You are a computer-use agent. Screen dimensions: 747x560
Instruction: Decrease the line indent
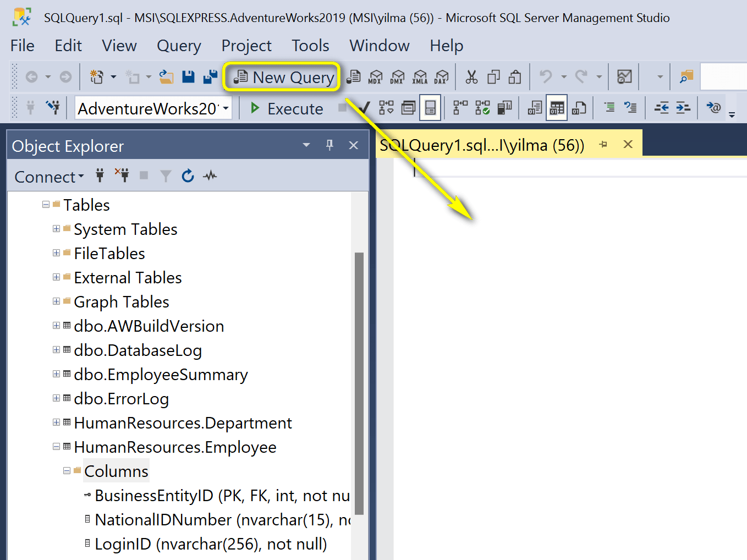pyautogui.click(x=661, y=107)
